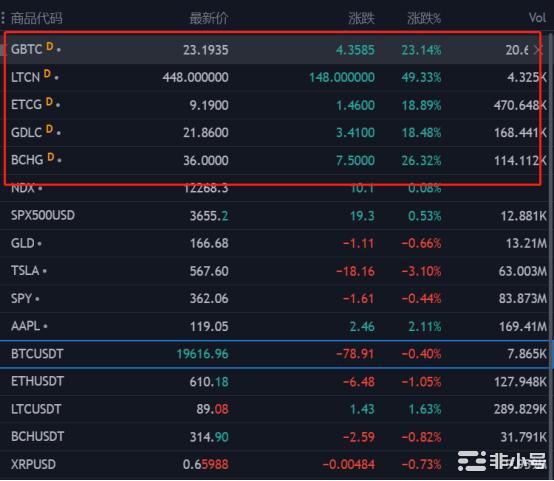The image size is (554, 481).
Task: Select the AAPL symbol
Action: click(x=25, y=326)
